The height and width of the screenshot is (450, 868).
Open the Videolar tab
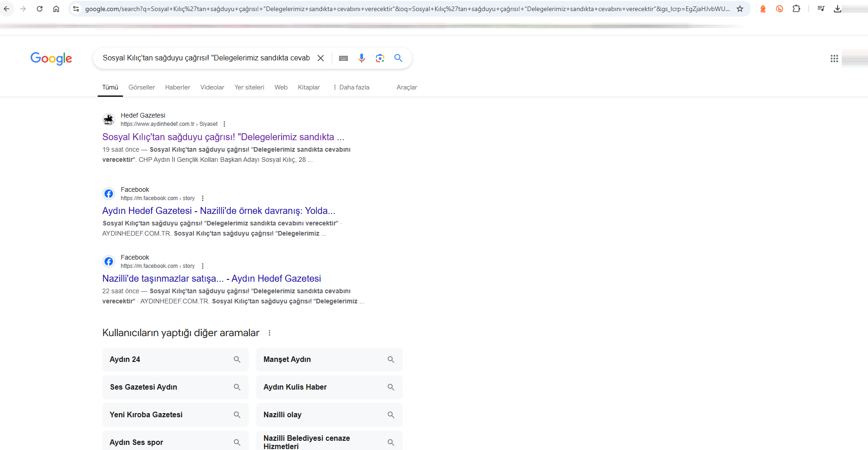(x=212, y=87)
